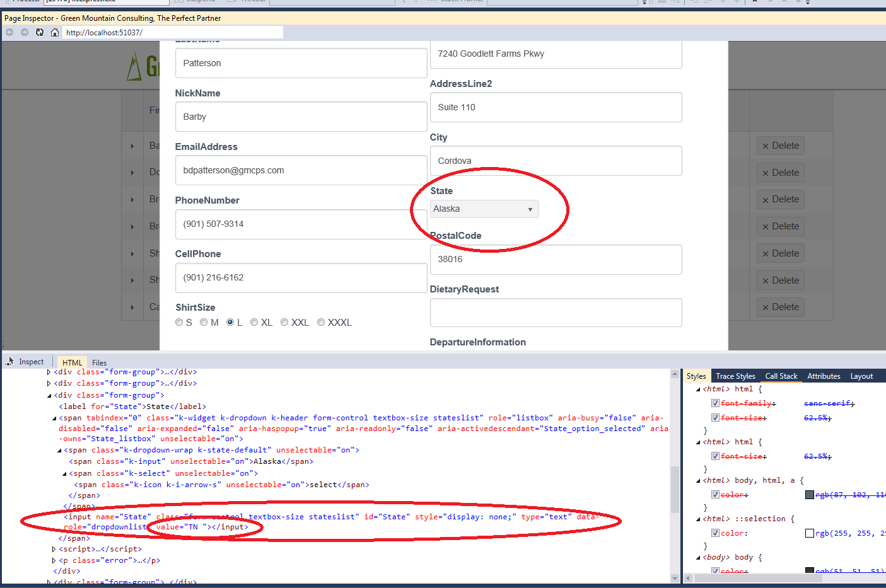Toggle the body, html, a color checkbox
The width and height of the screenshot is (886, 588).
[x=715, y=495]
